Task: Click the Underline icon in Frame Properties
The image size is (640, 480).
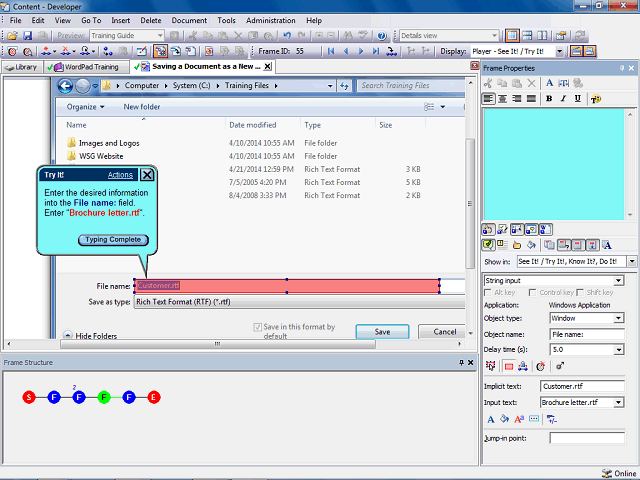Action: click(578, 99)
